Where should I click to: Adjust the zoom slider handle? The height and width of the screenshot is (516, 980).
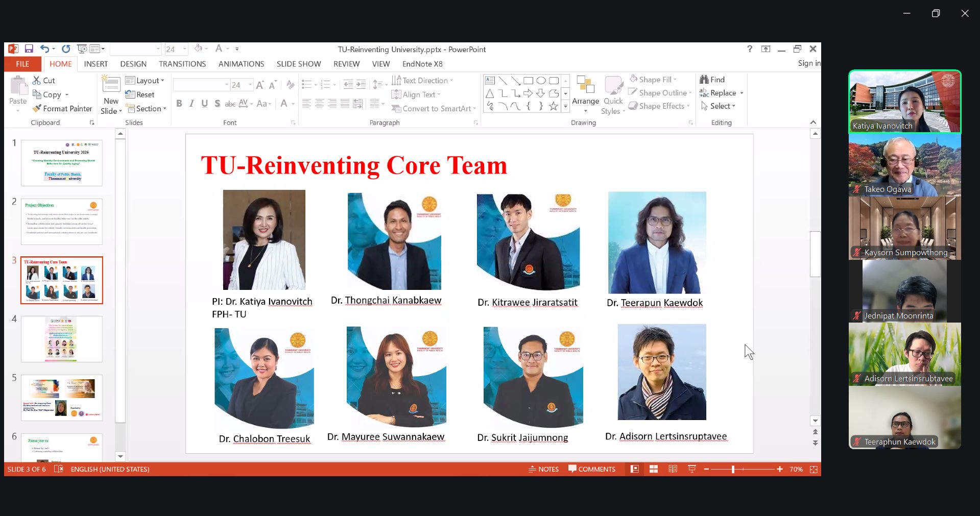pos(733,469)
